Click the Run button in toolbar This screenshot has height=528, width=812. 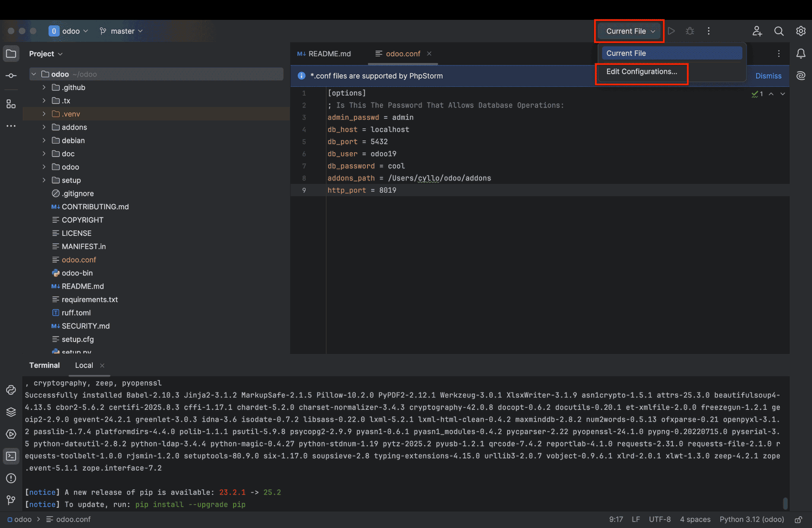pos(671,31)
